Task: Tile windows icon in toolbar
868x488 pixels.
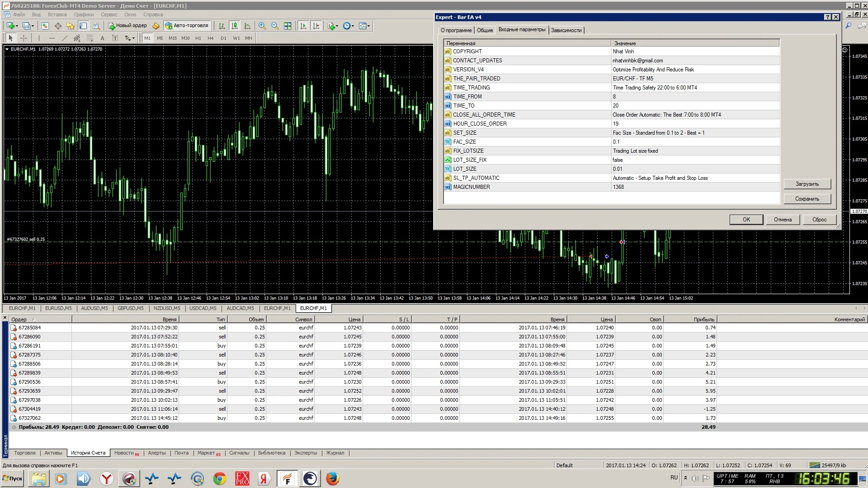Action: pos(288,26)
